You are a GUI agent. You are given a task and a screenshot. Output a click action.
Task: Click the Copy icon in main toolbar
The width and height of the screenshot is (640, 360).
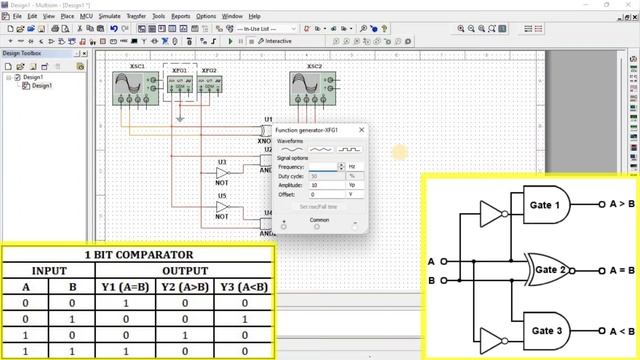90,29
